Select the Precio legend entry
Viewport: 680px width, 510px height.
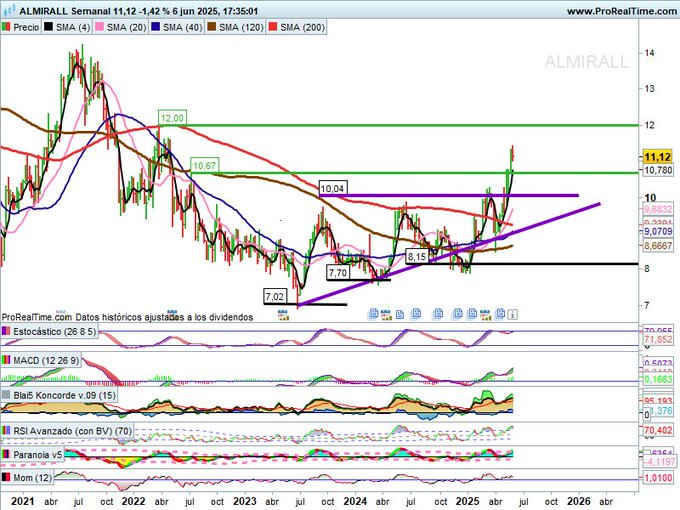21,27
